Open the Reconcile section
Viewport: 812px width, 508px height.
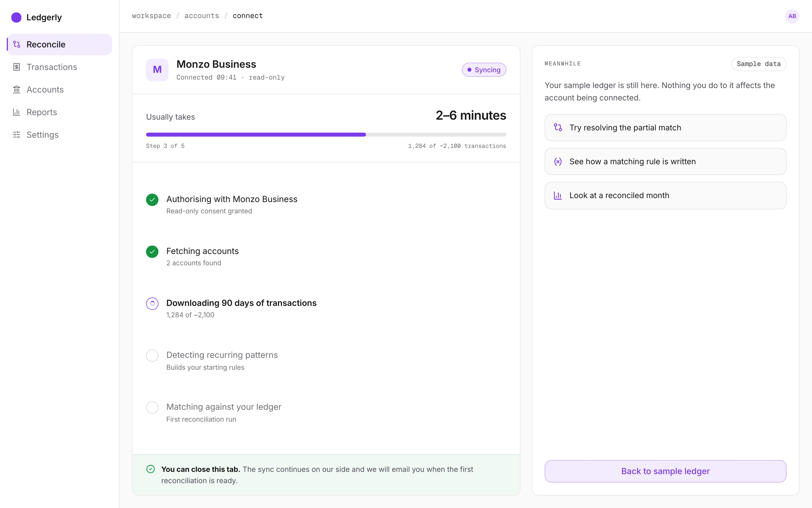pos(60,44)
